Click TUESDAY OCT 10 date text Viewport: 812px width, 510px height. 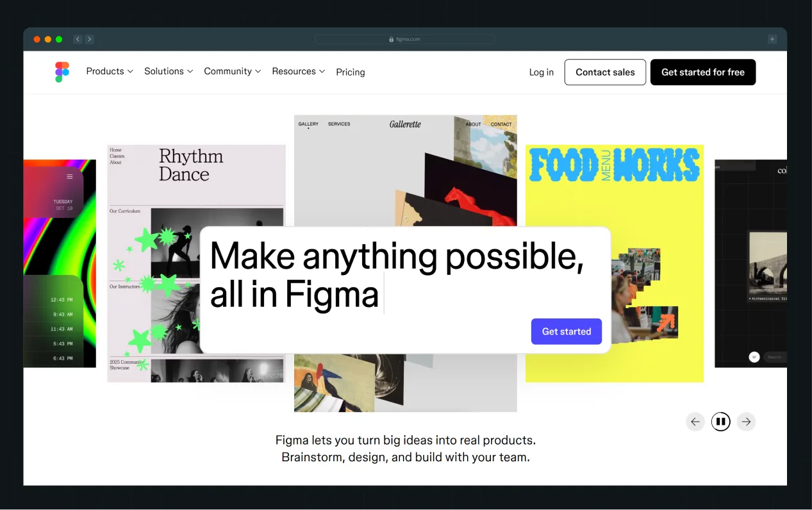[63, 205]
